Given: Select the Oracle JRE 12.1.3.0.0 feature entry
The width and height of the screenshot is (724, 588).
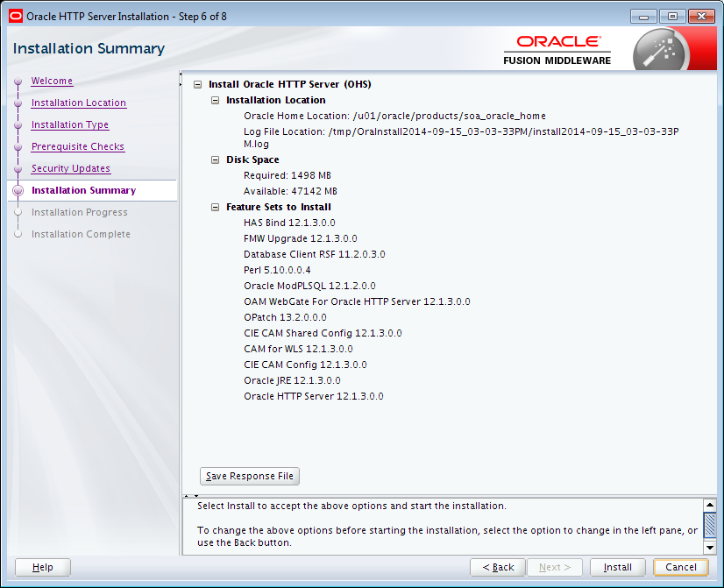Looking at the screenshot, I should point(291,380).
